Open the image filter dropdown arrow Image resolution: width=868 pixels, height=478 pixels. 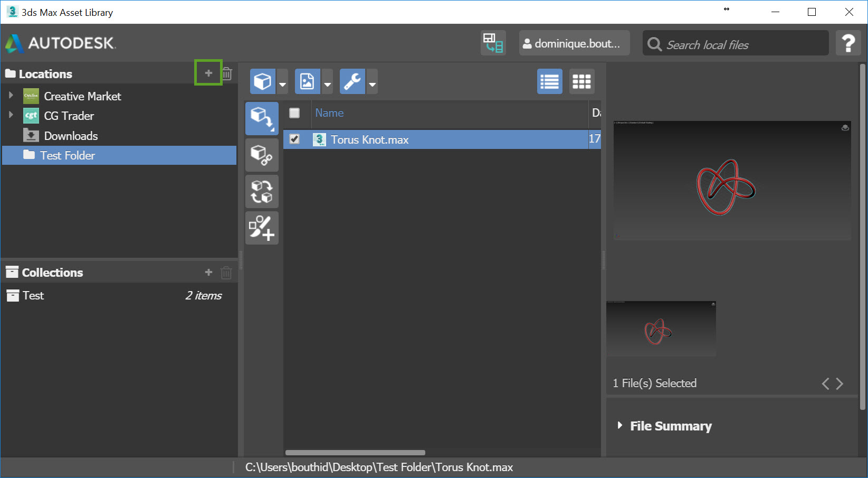click(328, 81)
